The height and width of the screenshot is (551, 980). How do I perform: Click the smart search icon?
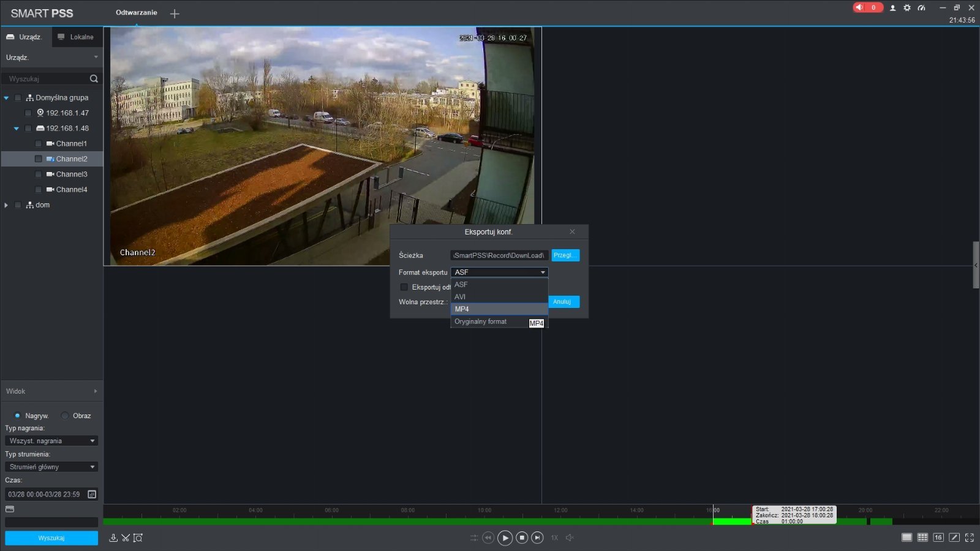138,538
